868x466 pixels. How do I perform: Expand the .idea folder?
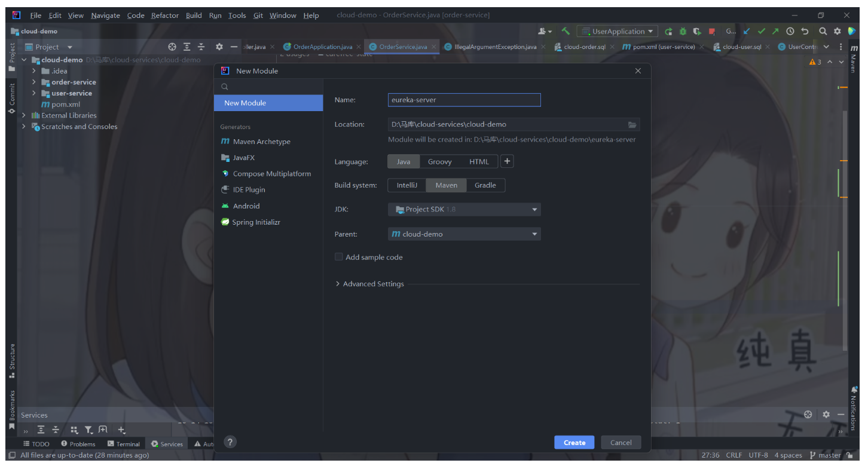click(x=34, y=71)
